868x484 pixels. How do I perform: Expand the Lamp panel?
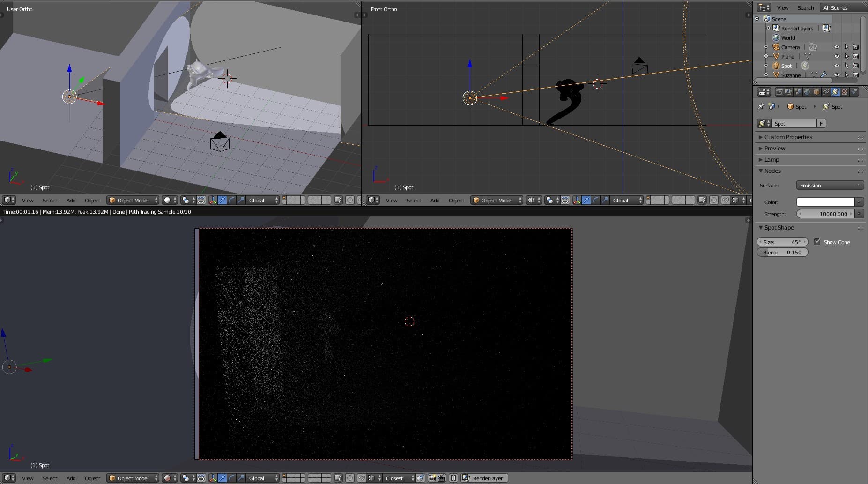(772, 159)
